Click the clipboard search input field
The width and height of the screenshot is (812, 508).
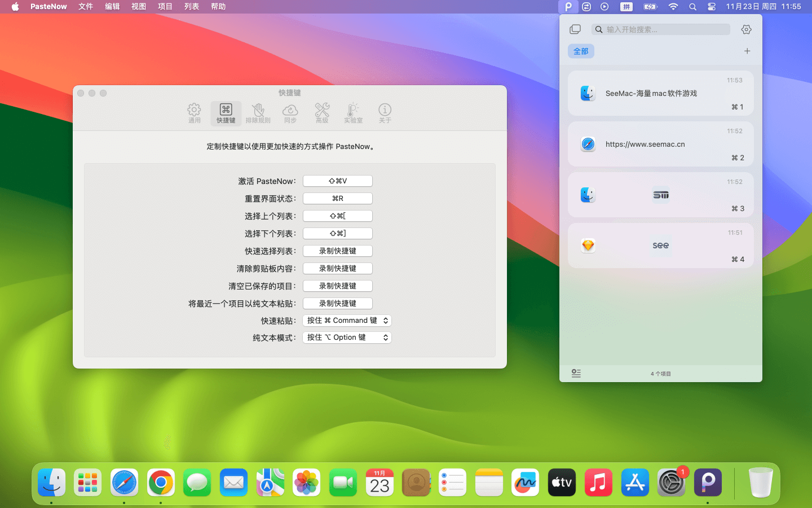click(665, 29)
